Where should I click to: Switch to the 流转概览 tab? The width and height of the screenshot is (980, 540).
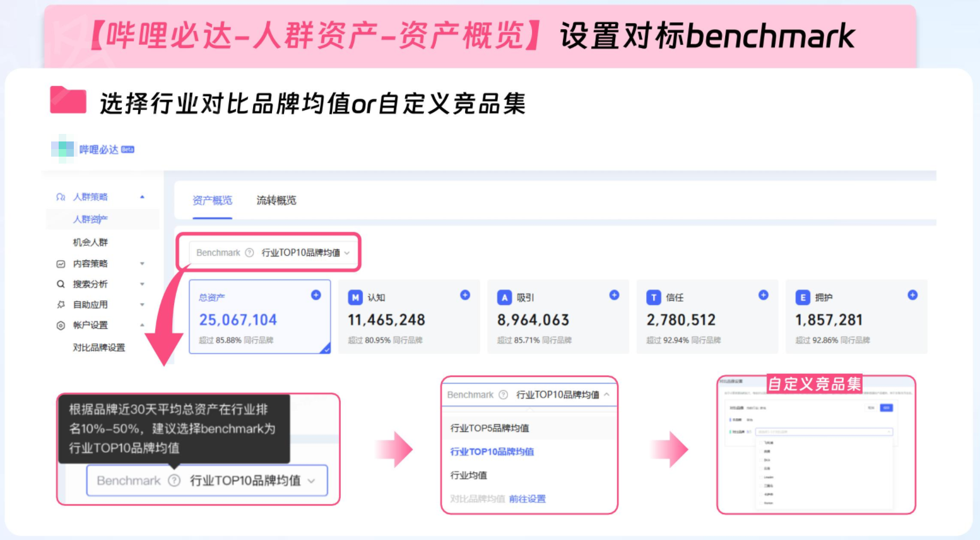pyautogui.click(x=276, y=200)
